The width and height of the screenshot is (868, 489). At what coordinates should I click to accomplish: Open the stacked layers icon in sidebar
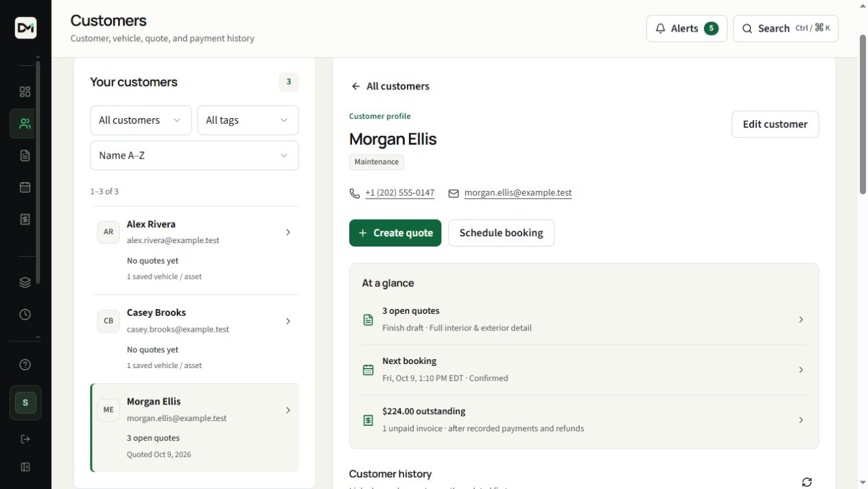click(25, 282)
